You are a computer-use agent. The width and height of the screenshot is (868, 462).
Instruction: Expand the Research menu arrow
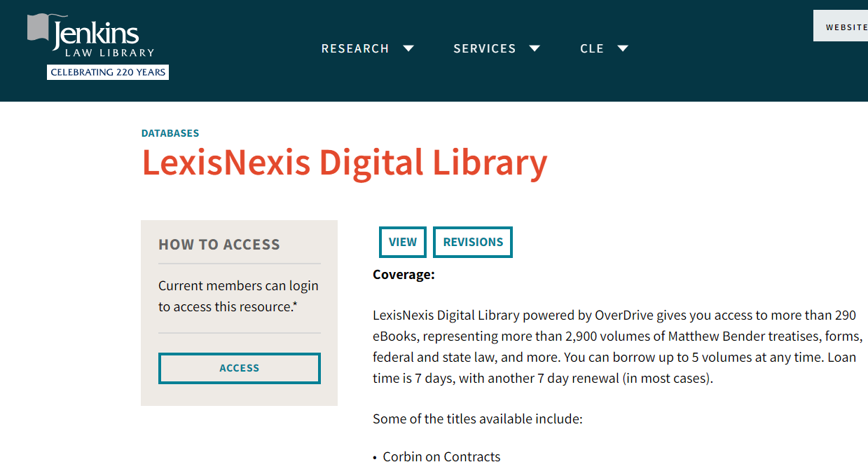click(408, 48)
